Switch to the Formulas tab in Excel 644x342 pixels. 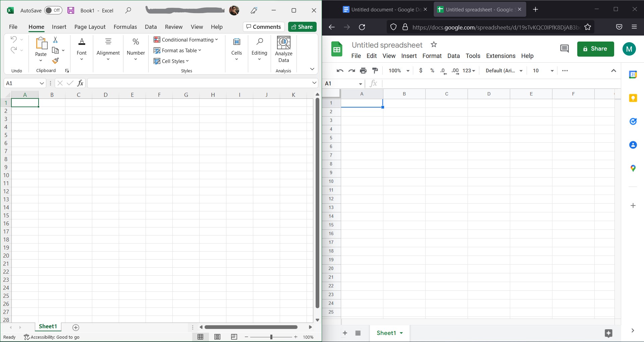(125, 27)
